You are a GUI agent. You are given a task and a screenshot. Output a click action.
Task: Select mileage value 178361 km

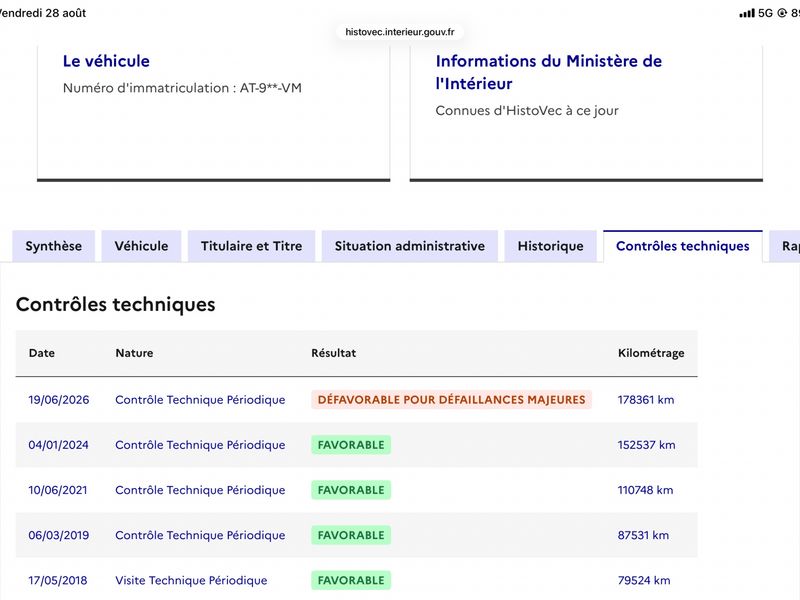click(x=646, y=399)
